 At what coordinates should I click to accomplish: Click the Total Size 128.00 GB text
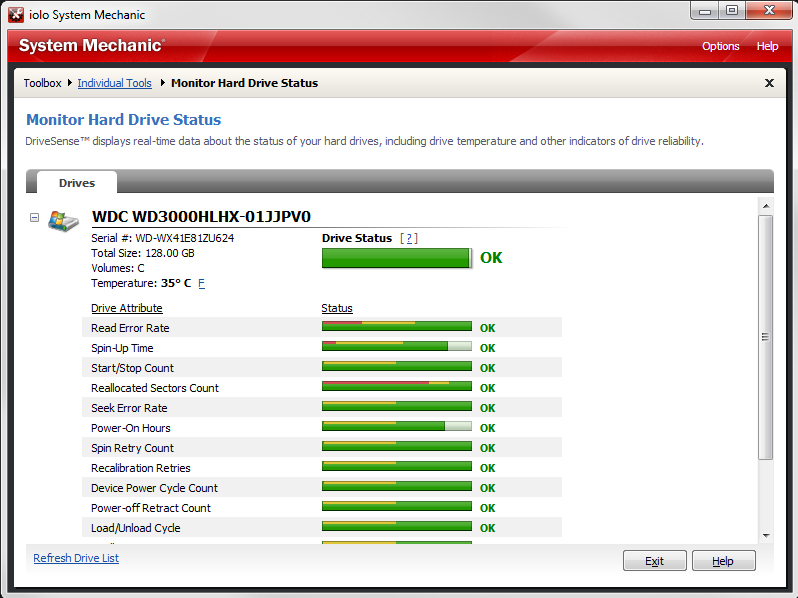click(x=142, y=253)
